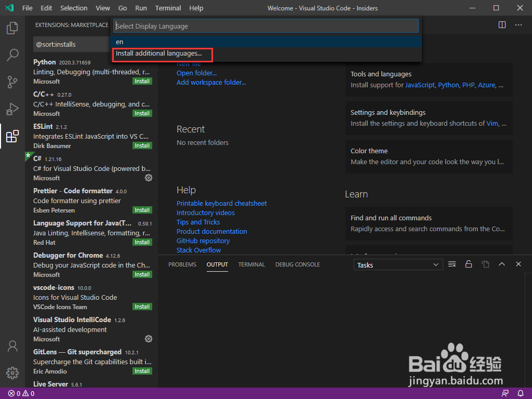Switch to the TERMINAL panel tab
This screenshot has height=399, width=532.
[x=251, y=264]
